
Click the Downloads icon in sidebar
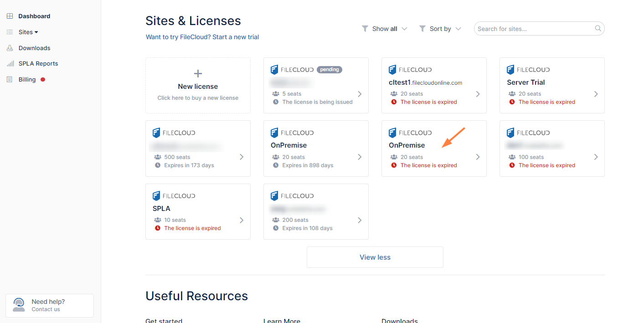coord(10,48)
